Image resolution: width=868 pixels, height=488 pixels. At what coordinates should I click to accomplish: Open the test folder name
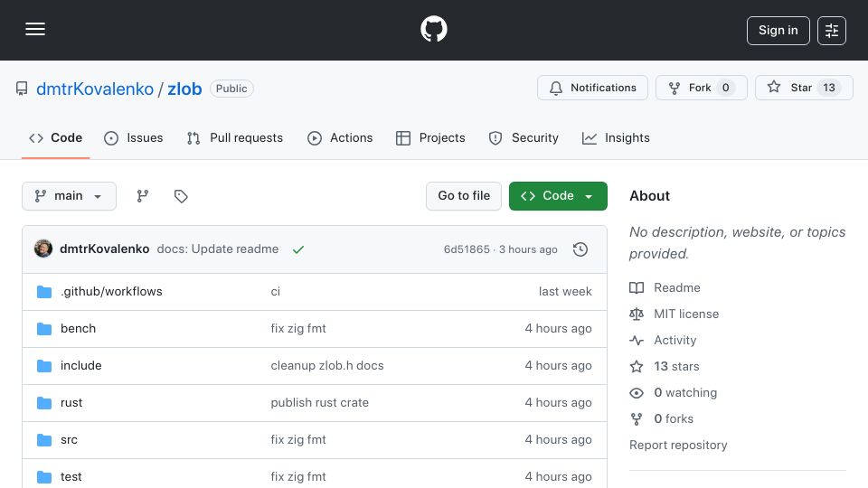[x=71, y=477]
